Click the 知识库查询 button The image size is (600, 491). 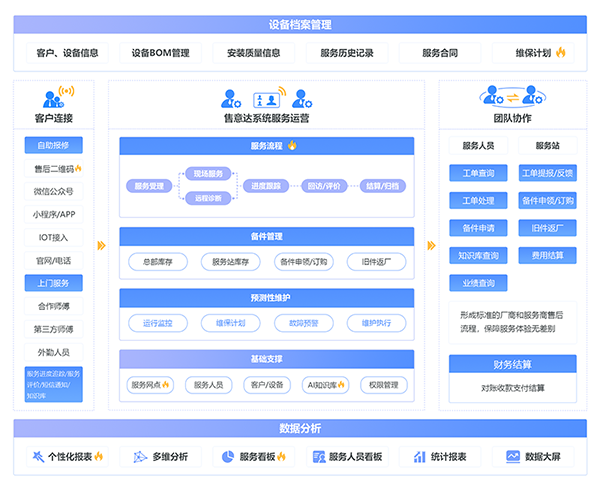click(478, 256)
